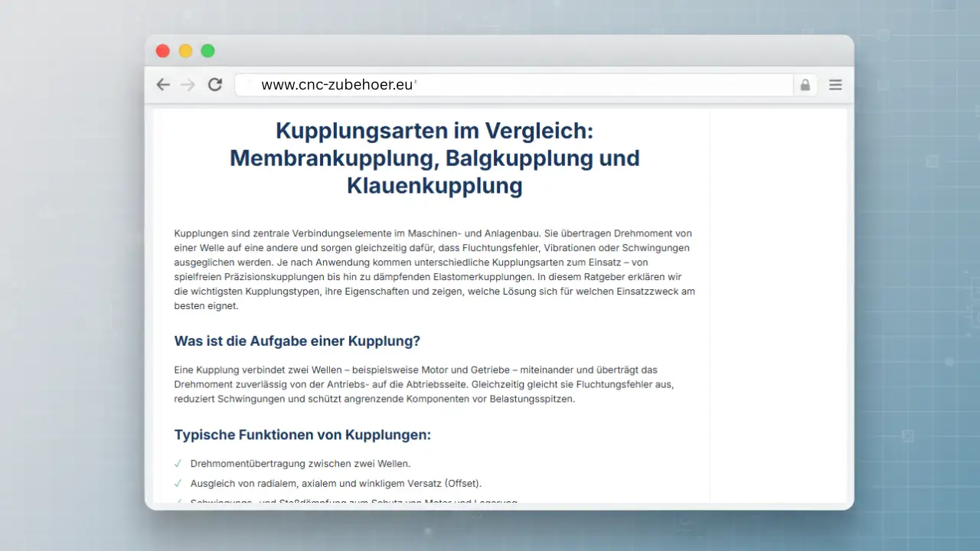This screenshot has width=980, height=551.
Task: Click the list item "Ausgleich von radialem, axialem und winkligem Versatz"
Action: click(x=336, y=484)
